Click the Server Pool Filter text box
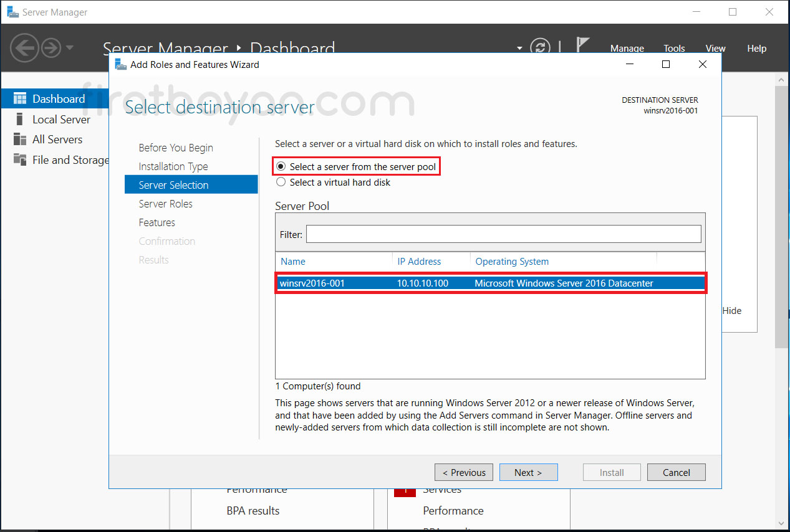The width and height of the screenshot is (790, 532). pyautogui.click(x=503, y=234)
